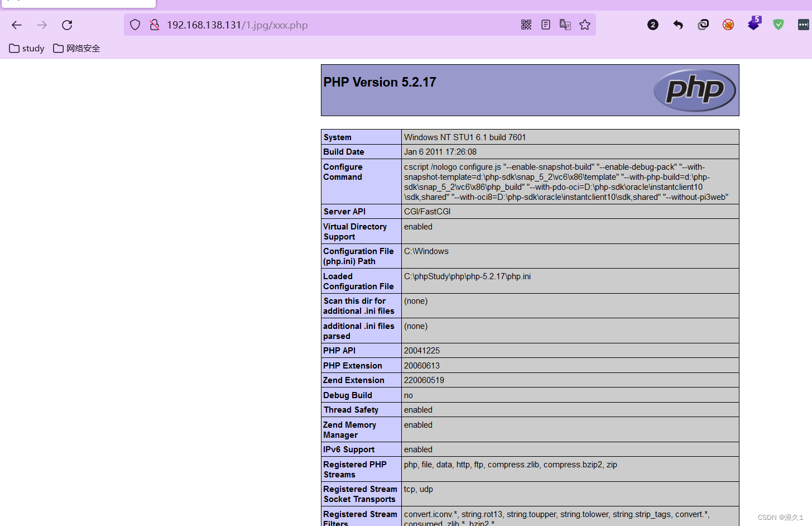Image resolution: width=812 pixels, height=526 pixels.
Task: Click the adblocker extension icon
Action: tap(728, 25)
